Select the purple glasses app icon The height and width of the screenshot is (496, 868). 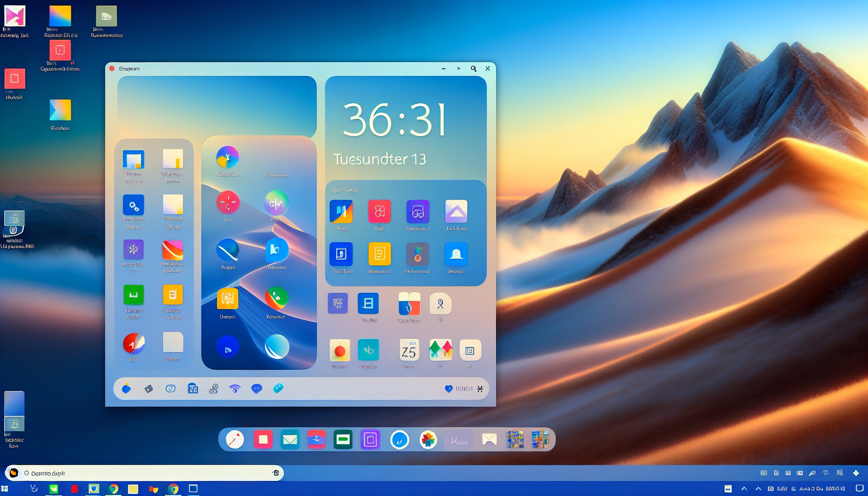418,212
